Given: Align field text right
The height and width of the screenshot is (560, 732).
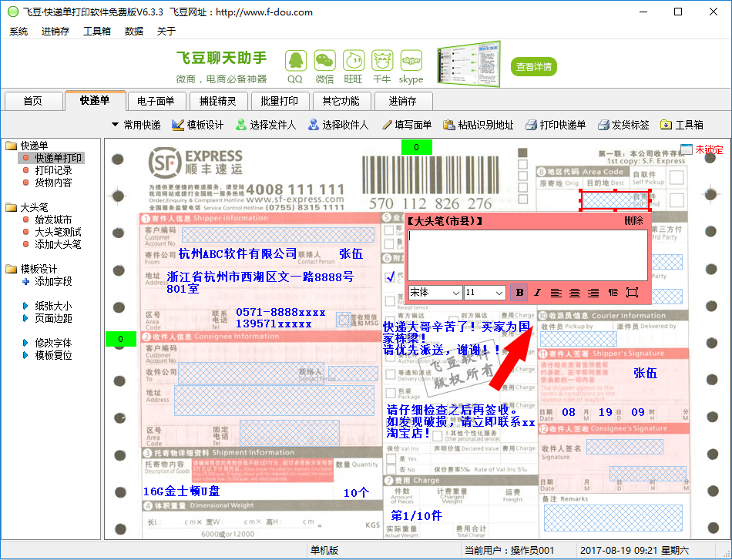Looking at the screenshot, I should (x=593, y=293).
